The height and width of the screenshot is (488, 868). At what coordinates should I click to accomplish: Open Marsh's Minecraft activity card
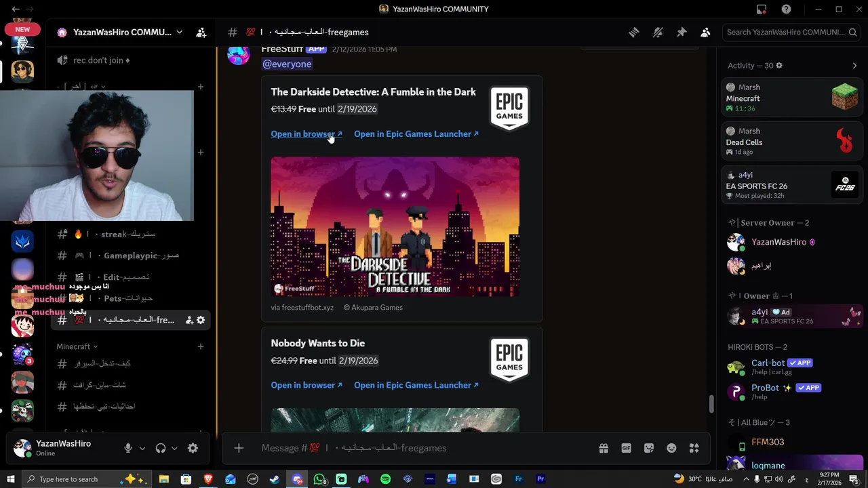click(792, 98)
